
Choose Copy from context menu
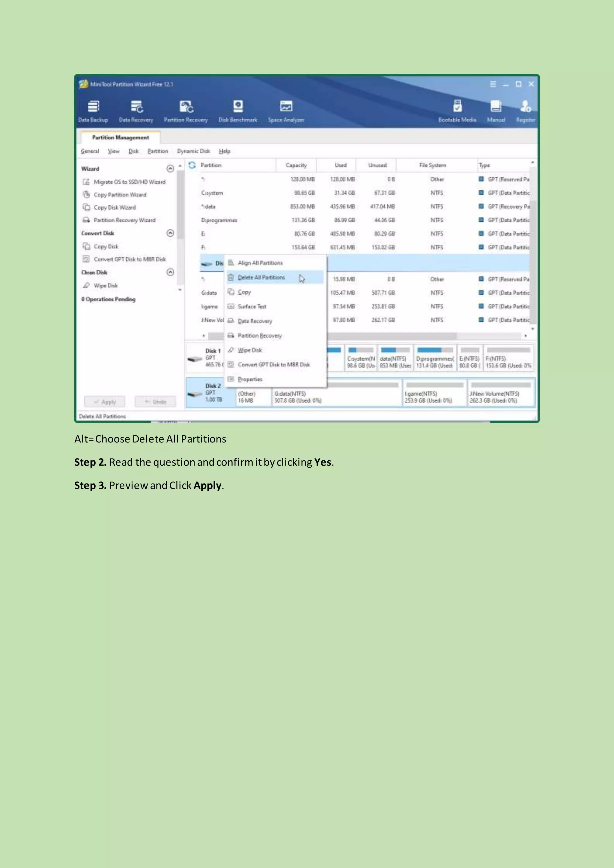(275, 292)
